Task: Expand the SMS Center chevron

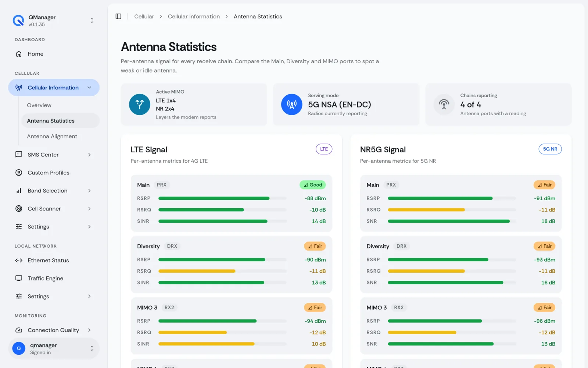Action: pyautogui.click(x=89, y=155)
